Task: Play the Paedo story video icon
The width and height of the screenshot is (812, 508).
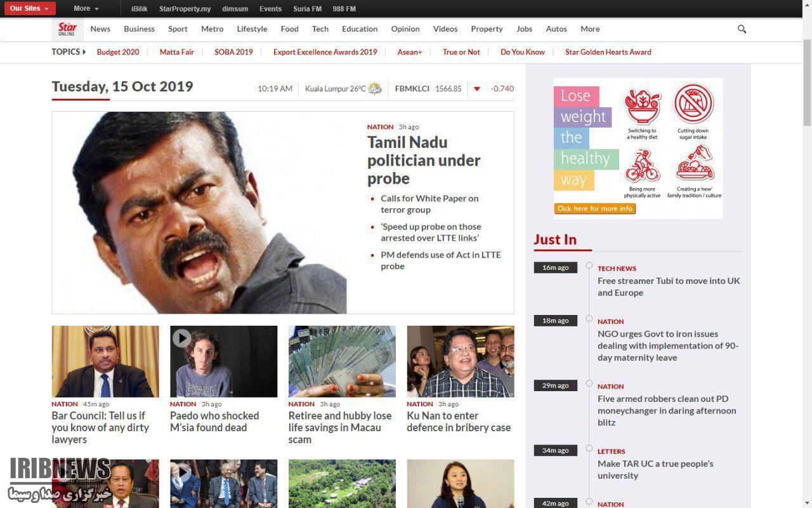Action: 181,338
